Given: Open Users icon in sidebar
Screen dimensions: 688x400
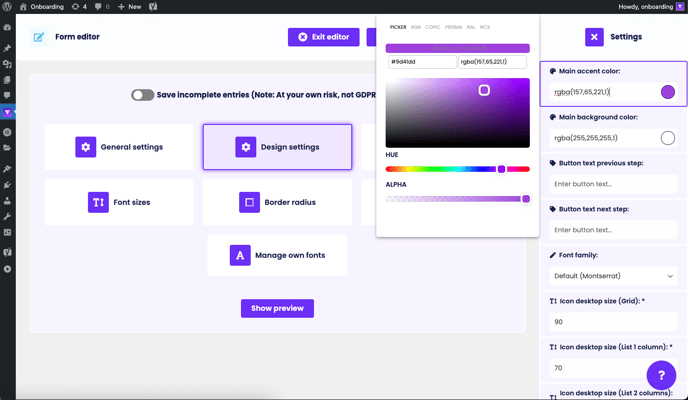Looking at the screenshot, I should [x=7, y=201].
